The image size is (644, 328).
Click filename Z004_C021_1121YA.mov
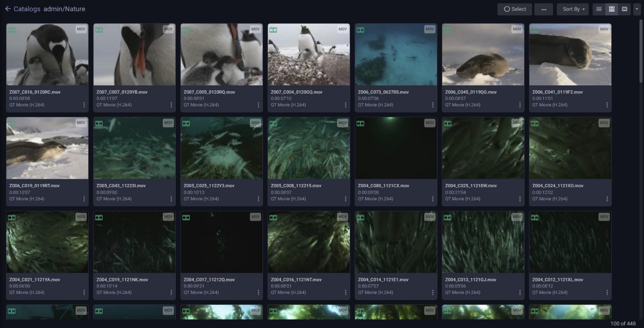click(x=35, y=280)
